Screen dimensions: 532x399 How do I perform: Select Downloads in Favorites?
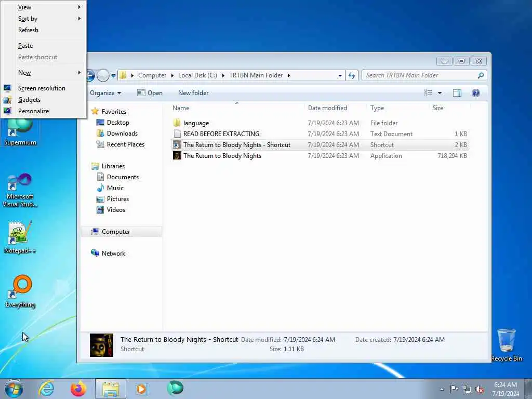pyautogui.click(x=117, y=134)
